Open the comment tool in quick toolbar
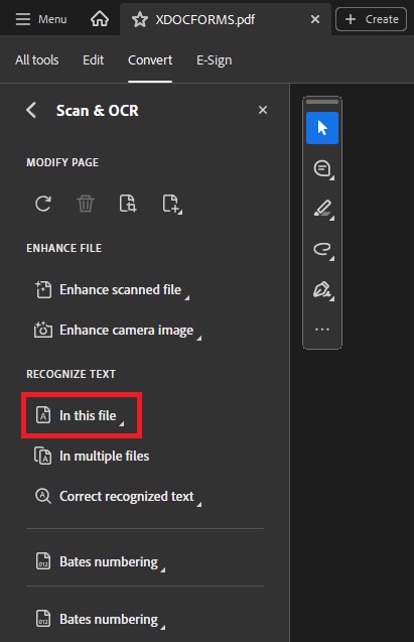414x642 pixels. 323,169
